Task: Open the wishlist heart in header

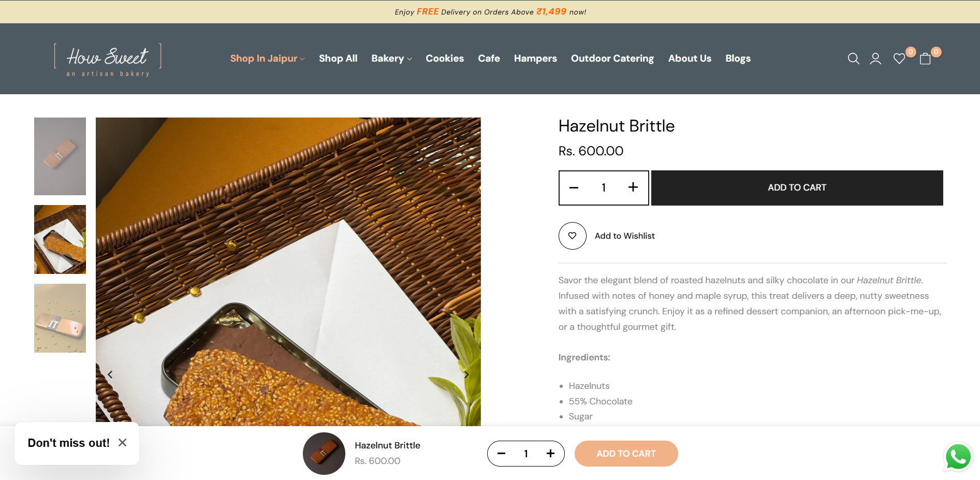Action: 899,59
